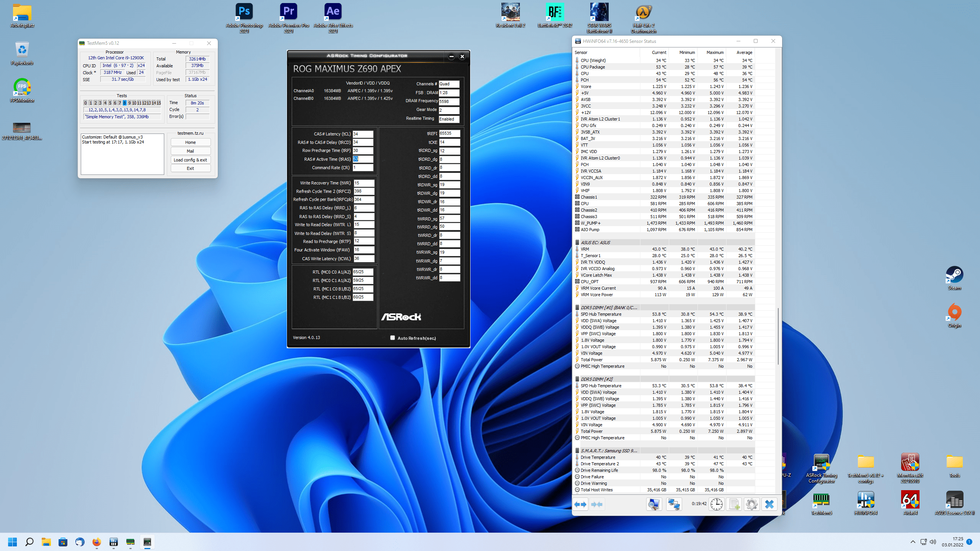The width and height of the screenshot is (980, 551).
Task: Open Tools folder on desktop
Action: (954, 465)
